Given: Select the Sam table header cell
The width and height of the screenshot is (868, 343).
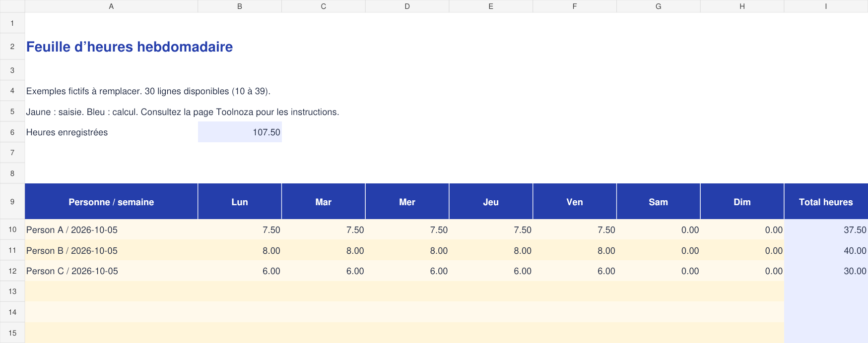Looking at the screenshot, I should point(659,202).
